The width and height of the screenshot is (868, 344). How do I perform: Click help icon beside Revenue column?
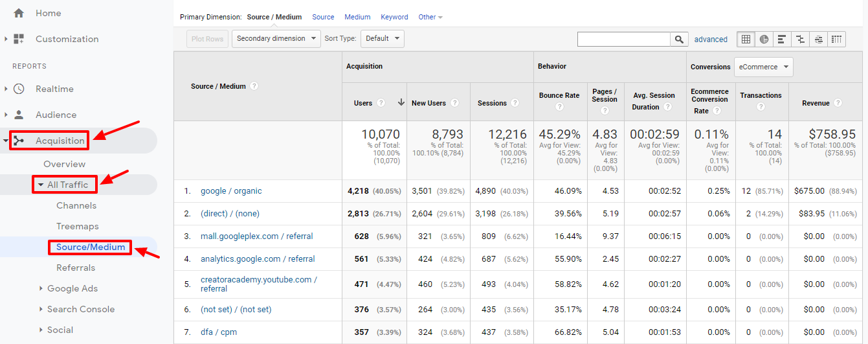(x=838, y=103)
